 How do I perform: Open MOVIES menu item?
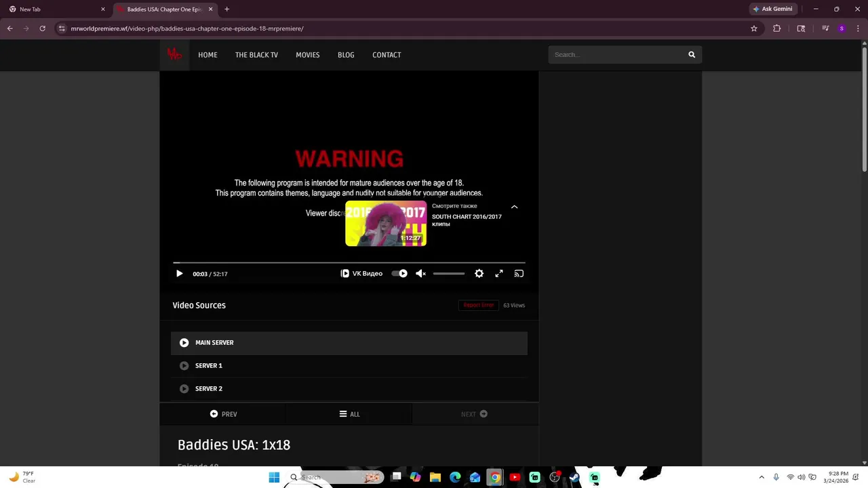coord(307,55)
